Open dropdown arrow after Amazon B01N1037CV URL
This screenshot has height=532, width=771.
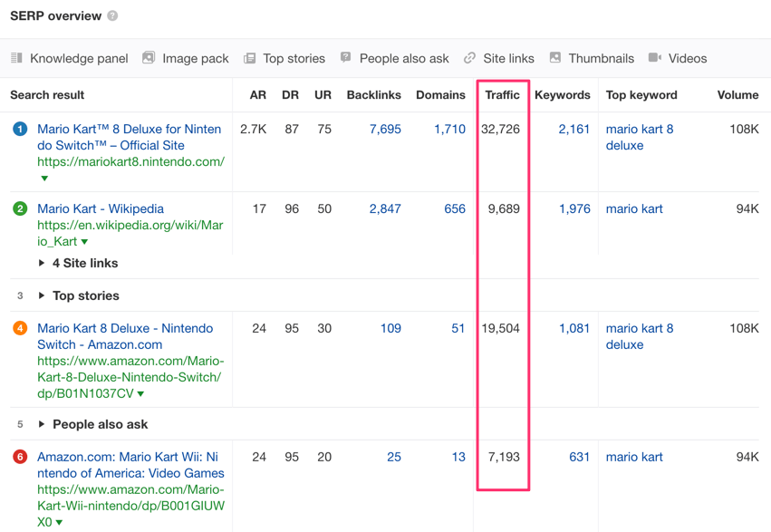click(140, 394)
